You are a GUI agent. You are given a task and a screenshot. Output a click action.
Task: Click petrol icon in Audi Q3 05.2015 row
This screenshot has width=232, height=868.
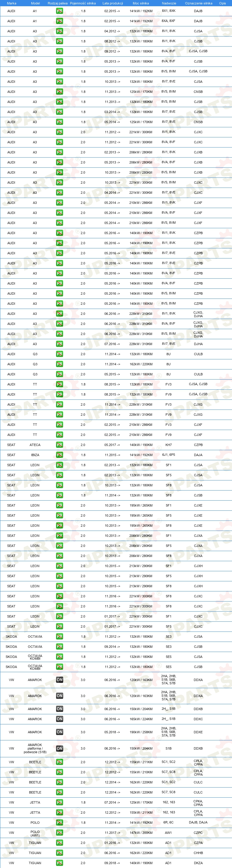pyautogui.click(x=60, y=374)
